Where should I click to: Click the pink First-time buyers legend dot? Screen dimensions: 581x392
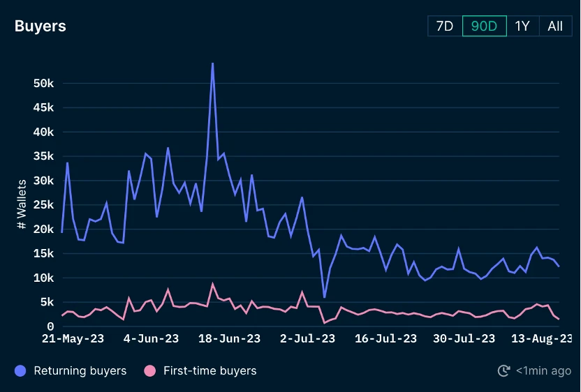point(149,371)
